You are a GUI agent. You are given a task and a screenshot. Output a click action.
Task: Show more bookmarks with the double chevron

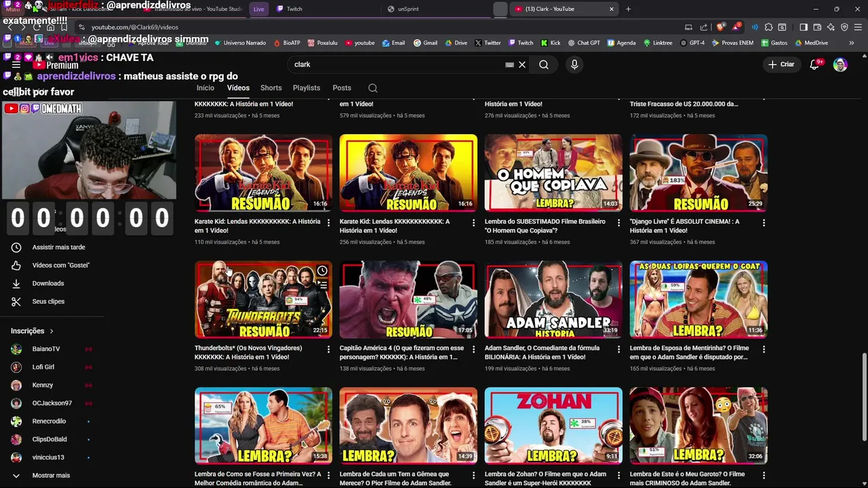[851, 43]
